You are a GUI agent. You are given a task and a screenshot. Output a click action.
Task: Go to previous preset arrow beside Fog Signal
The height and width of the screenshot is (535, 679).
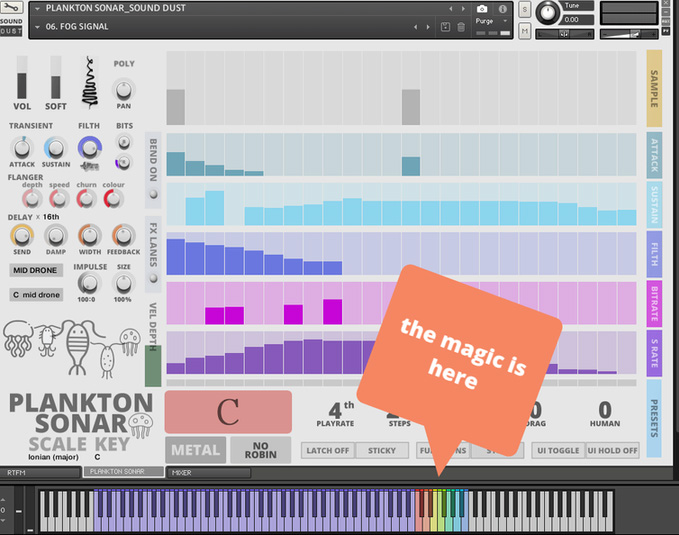click(415, 27)
